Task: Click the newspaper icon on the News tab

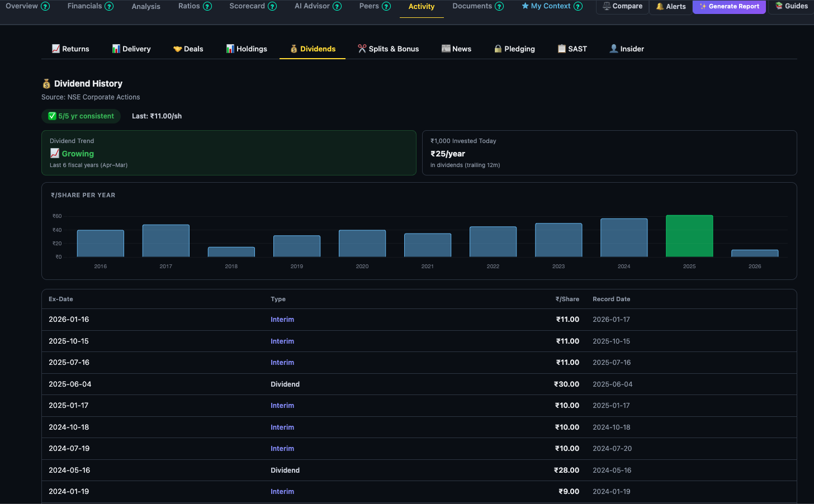Action: coord(446,49)
